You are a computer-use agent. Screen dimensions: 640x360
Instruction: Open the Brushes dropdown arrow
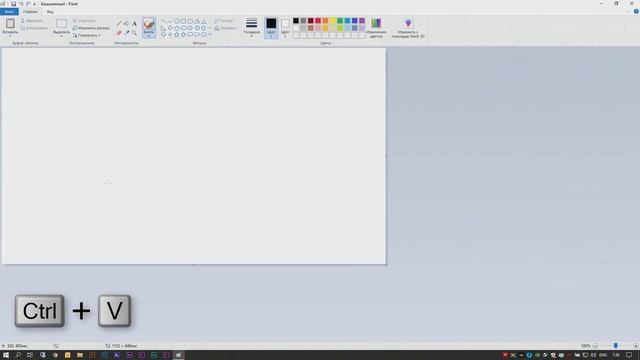(149, 36)
